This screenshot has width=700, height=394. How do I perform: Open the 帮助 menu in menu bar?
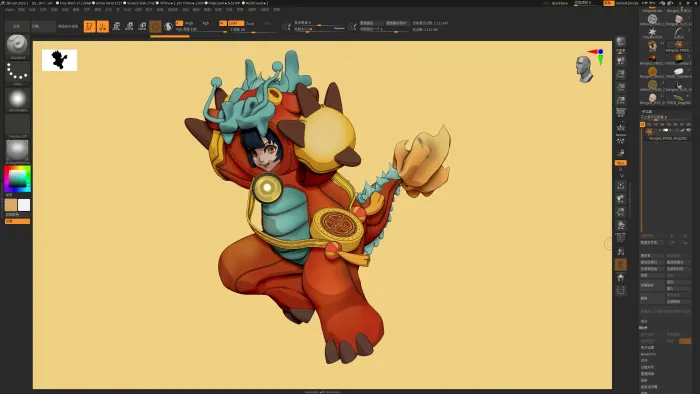pyautogui.click(x=277, y=9)
